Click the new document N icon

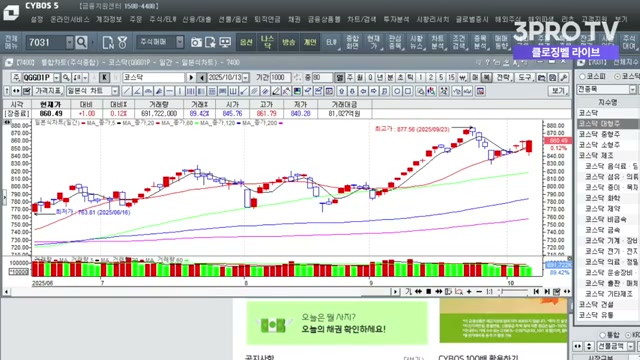[x=108, y=42]
